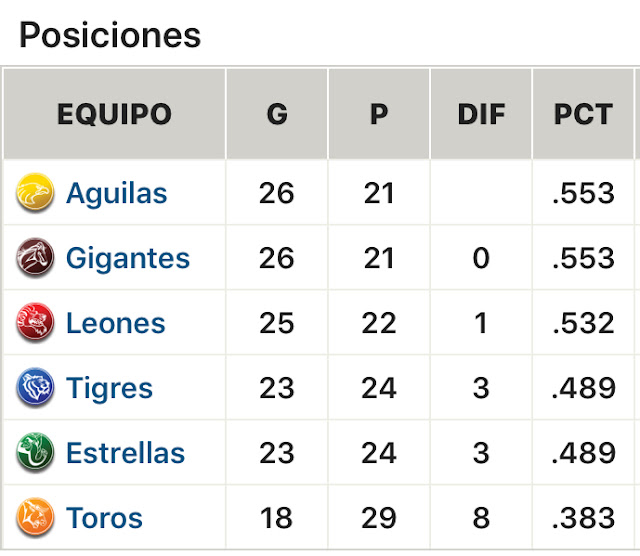Select the PCT column header

click(x=583, y=113)
